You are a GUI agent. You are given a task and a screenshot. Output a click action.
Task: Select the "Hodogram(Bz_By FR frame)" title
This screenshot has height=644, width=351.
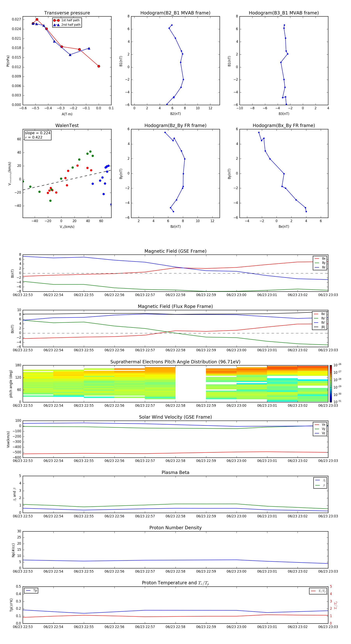175,125
